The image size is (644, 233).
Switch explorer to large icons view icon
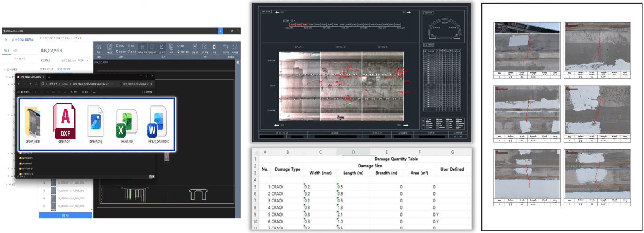tap(153, 177)
